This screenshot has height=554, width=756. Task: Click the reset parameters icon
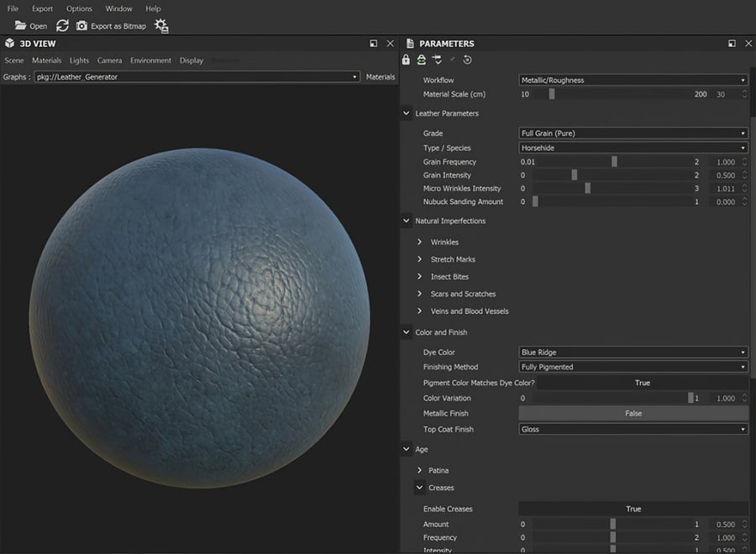[468, 60]
